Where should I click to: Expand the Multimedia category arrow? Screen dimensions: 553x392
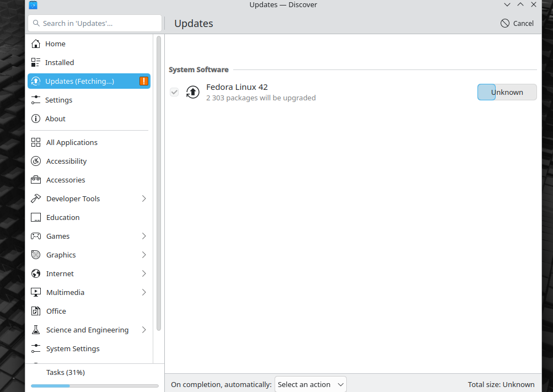(144, 292)
